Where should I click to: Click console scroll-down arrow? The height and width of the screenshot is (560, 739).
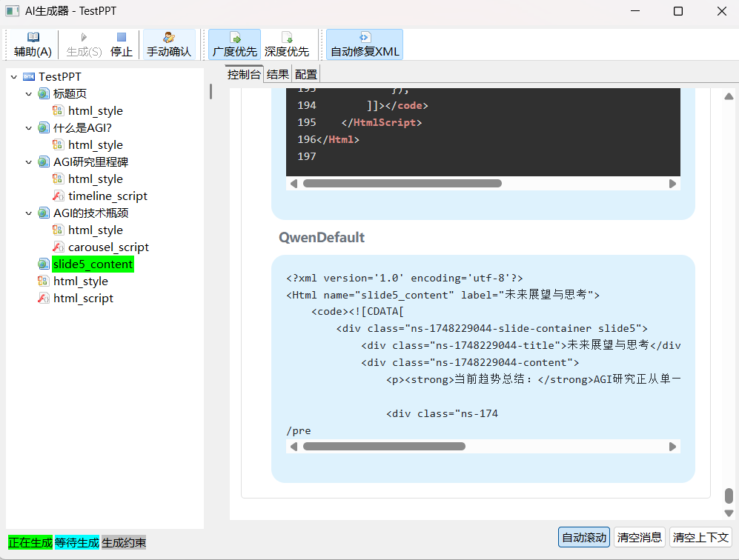click(x=729, y=513)
